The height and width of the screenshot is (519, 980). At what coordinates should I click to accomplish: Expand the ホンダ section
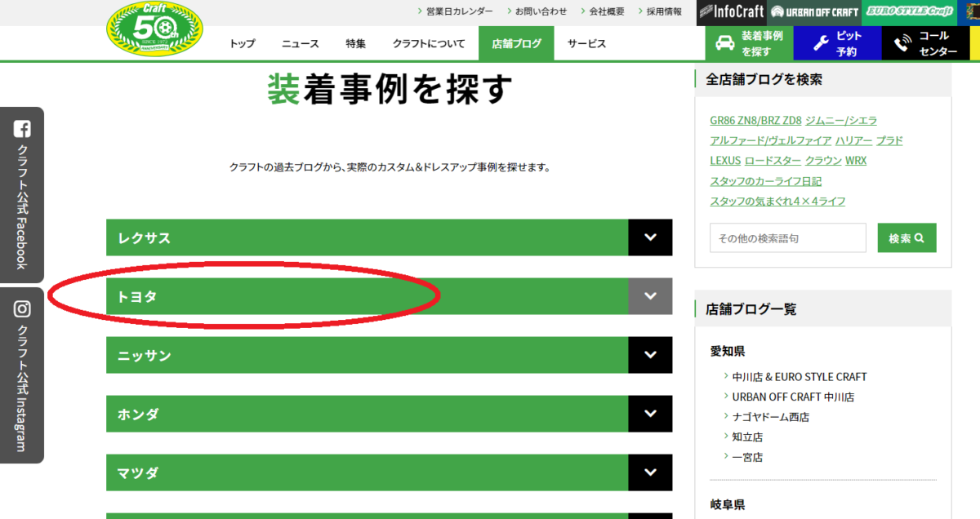650,414
